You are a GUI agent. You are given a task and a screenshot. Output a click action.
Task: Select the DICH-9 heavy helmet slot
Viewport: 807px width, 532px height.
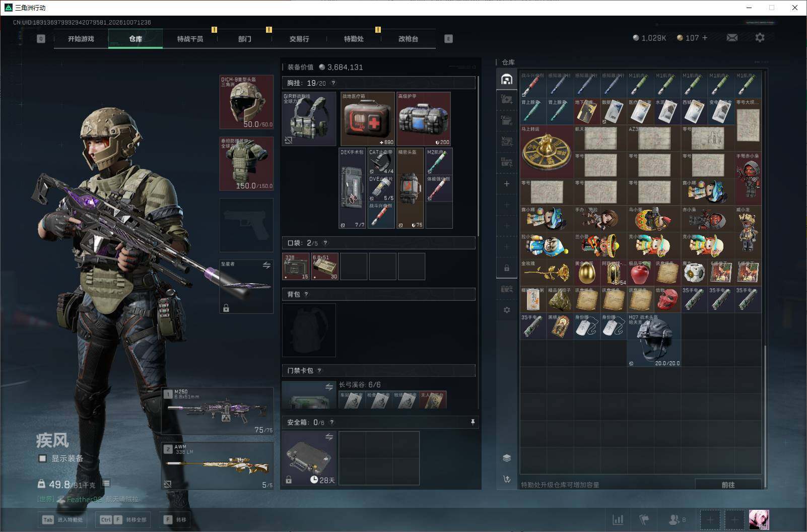(x=246, y=102)
